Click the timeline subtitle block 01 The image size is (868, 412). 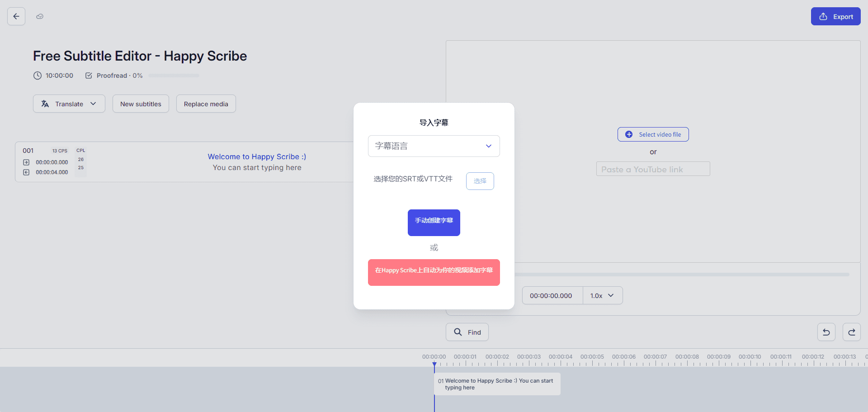coord(497,384)
